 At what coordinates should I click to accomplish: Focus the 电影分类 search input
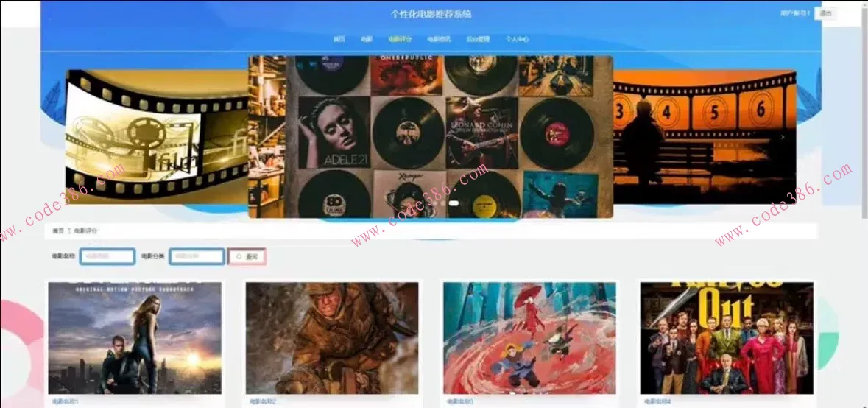197,256
